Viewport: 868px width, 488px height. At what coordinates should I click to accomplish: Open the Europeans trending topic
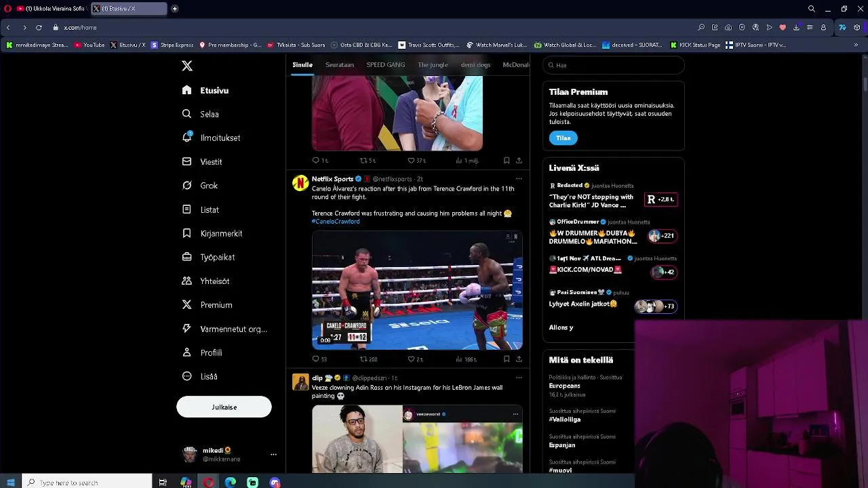pos(564,386)
